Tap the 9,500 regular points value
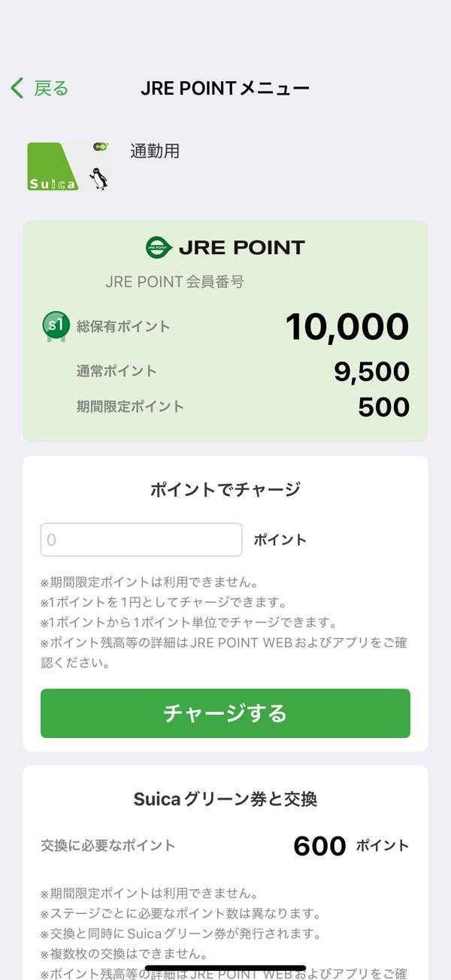The width and height of the screenshot is (451, 980). coord(371,371)
